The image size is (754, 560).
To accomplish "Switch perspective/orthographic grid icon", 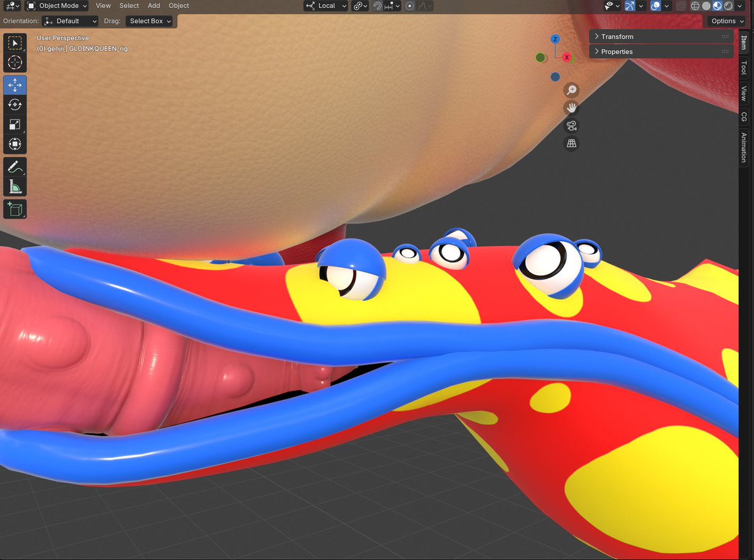I will (x=571, y=144).
